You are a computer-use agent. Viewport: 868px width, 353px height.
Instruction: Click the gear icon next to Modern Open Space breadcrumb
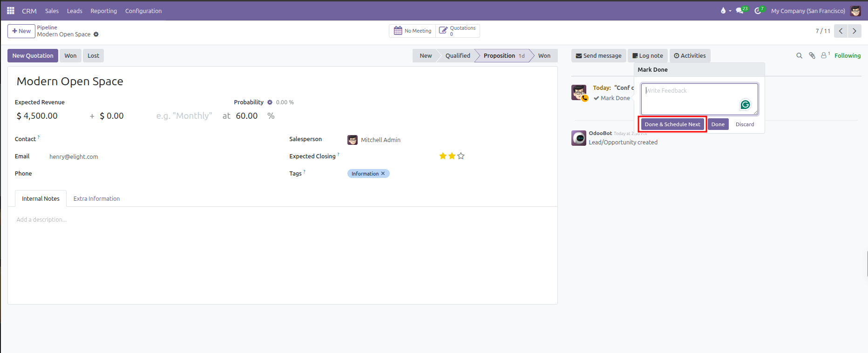96,34
